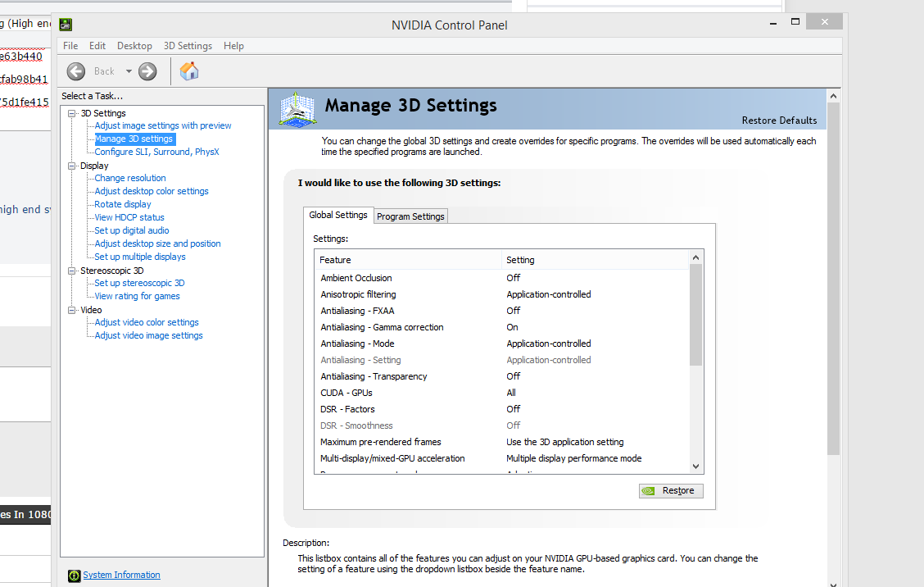Open Adjust desktop color settings
The height and width of the screenshot is (587, 924).
click(x=152, y=191)
